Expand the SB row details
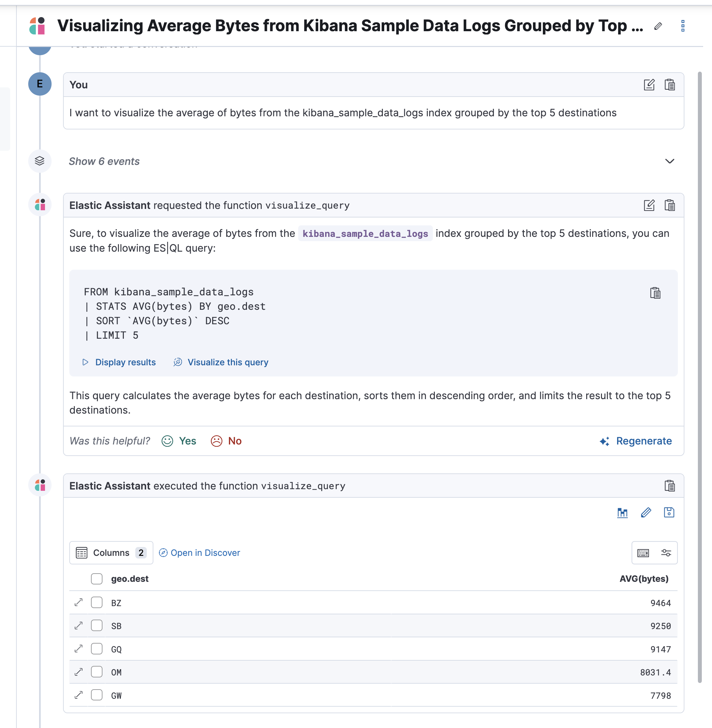This screenshot has height=728, width=712. click(78, 626)
